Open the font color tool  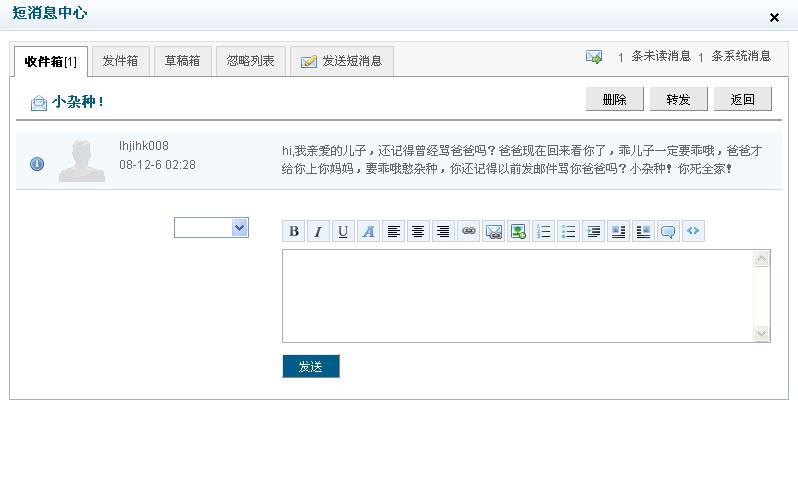click(369, 232)
